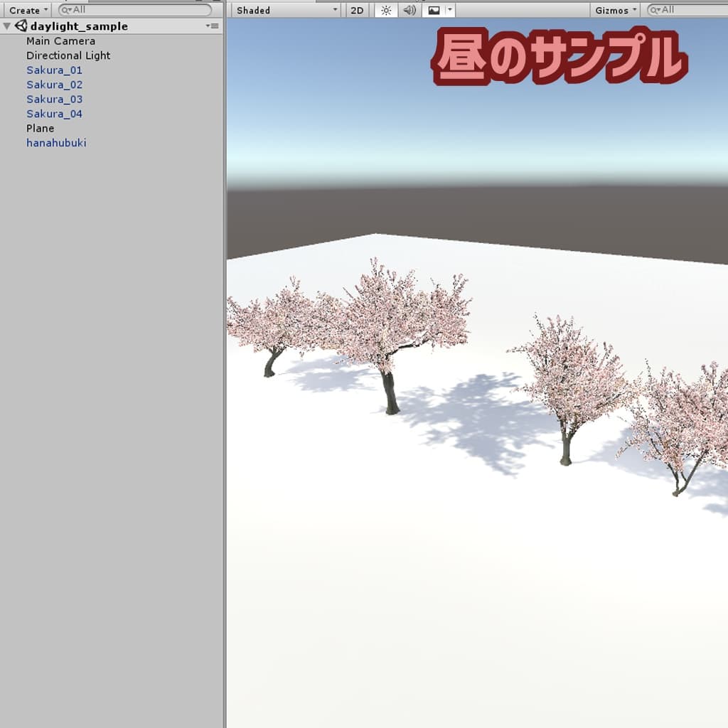This screenshot has width=728, height=728.
Task: Toggle the 2D view mode button
Action: (x=357, y=11)
